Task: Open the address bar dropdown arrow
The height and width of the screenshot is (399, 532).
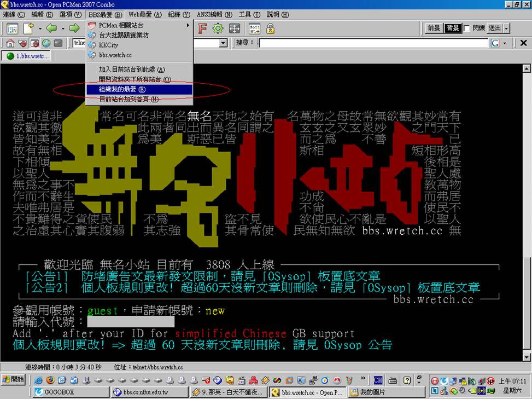Action: coord(223,43)
